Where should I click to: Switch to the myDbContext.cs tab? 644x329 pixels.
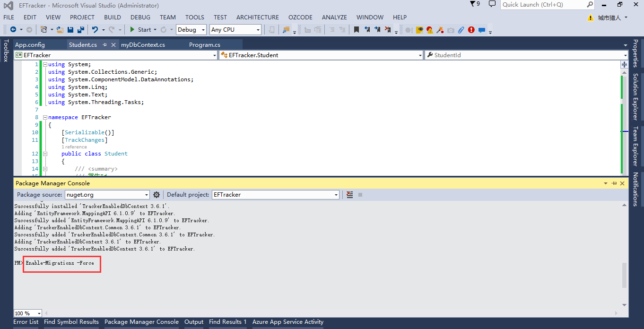pos(143,45)
